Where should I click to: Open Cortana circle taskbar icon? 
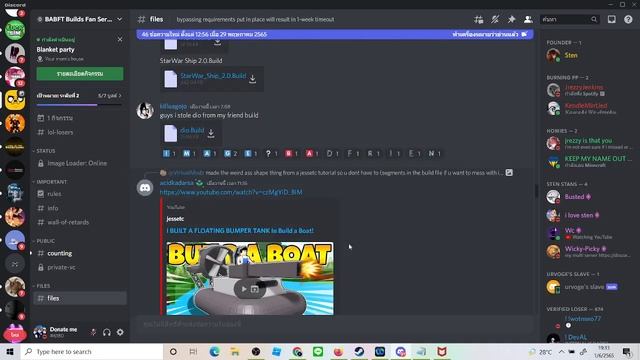[x=173, y=351]
